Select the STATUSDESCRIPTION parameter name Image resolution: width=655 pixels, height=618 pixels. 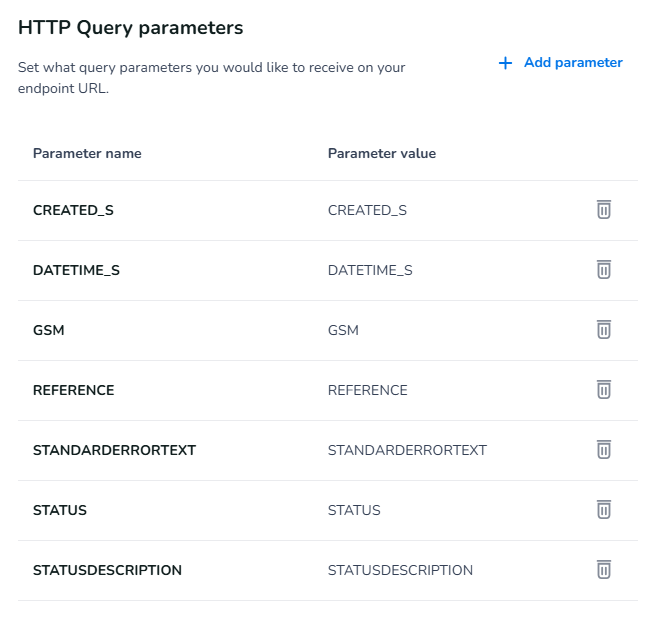tap(107, 570)
